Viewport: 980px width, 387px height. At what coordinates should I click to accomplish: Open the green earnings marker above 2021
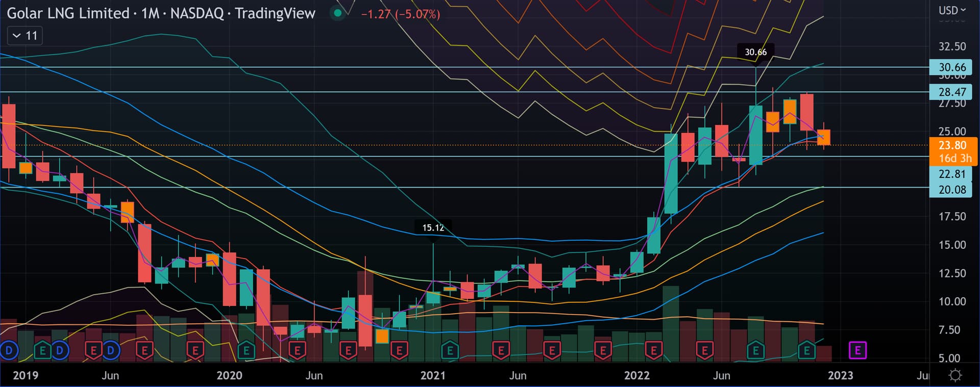pos(450,350)
